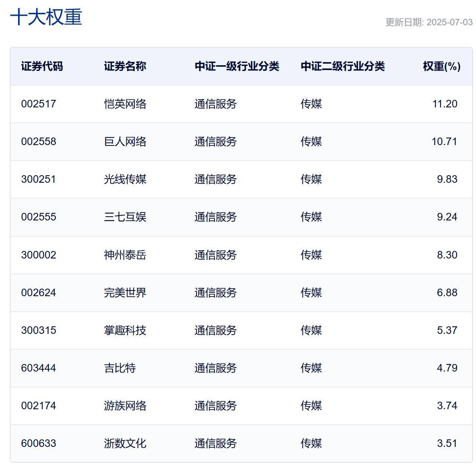
Task: Click 通信服务 in the 光线传媒 row
Action: tap(216, 179)
